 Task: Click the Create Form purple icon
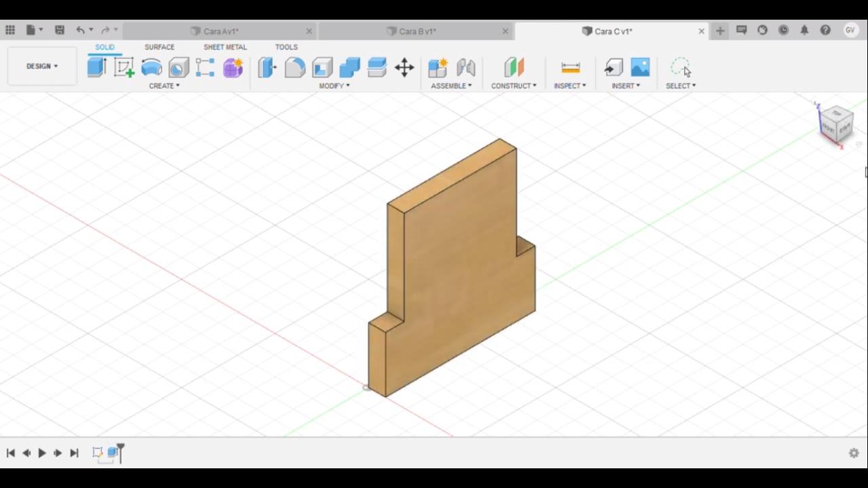pyautogui.click(x=233, y=67)
